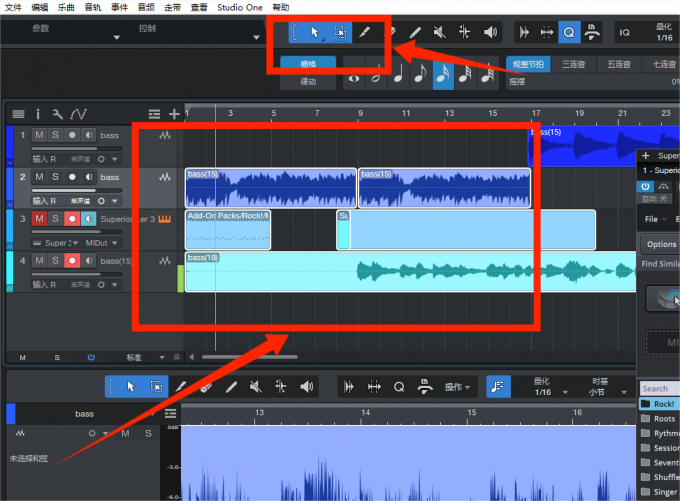
Task: Toggle monitor on track 3 Superior Drummer
Action: (88, 219)
